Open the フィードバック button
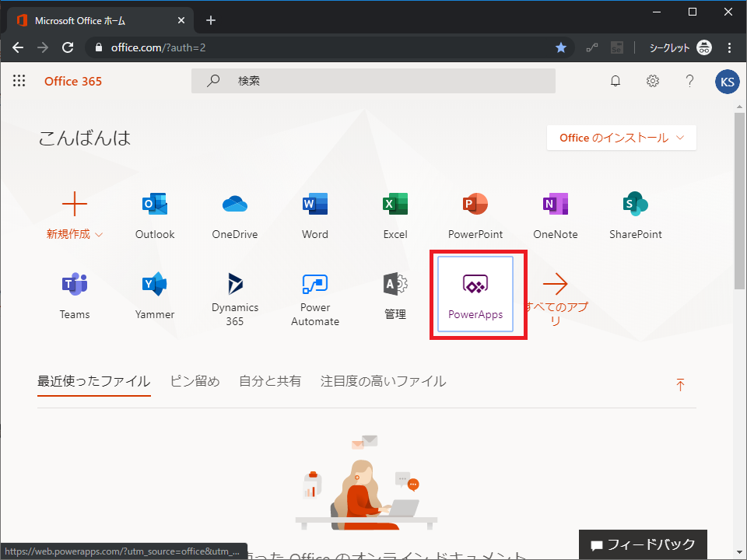The width and height of the screenshot is (747, 560). coord(643,544)
